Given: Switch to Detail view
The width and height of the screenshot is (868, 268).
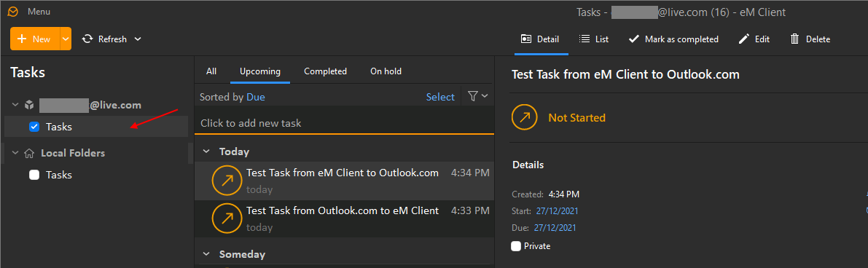Looking at the screenshot, I should coord(540,39).
